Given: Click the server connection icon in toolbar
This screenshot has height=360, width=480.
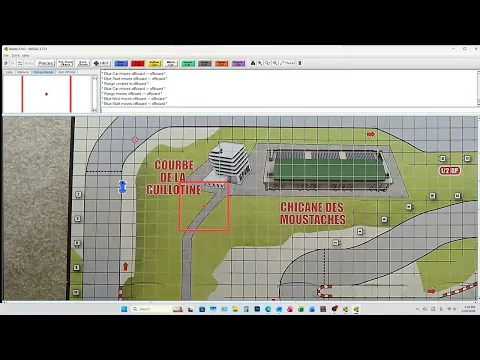Looking at the screenshot, I should click(20, 63).
